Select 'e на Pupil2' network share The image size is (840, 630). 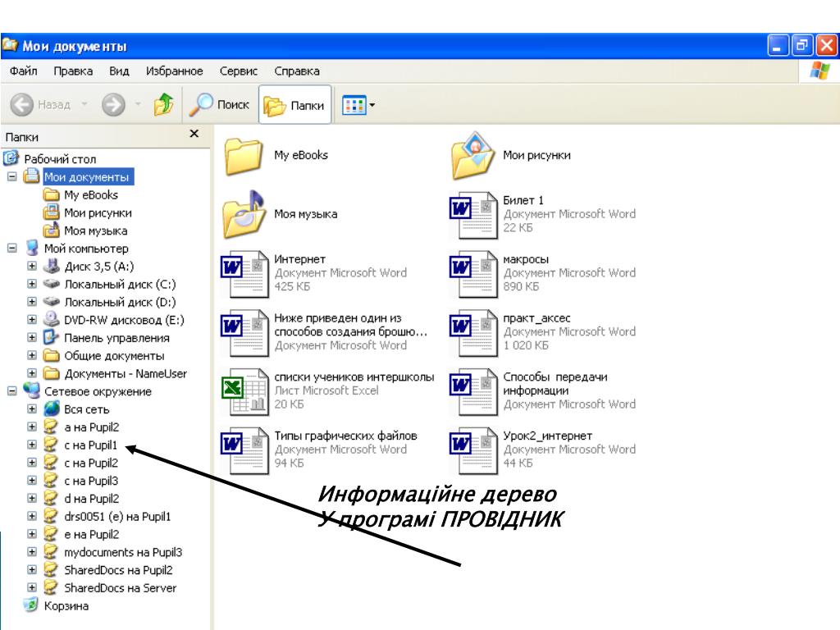click(x=92, y=535)
